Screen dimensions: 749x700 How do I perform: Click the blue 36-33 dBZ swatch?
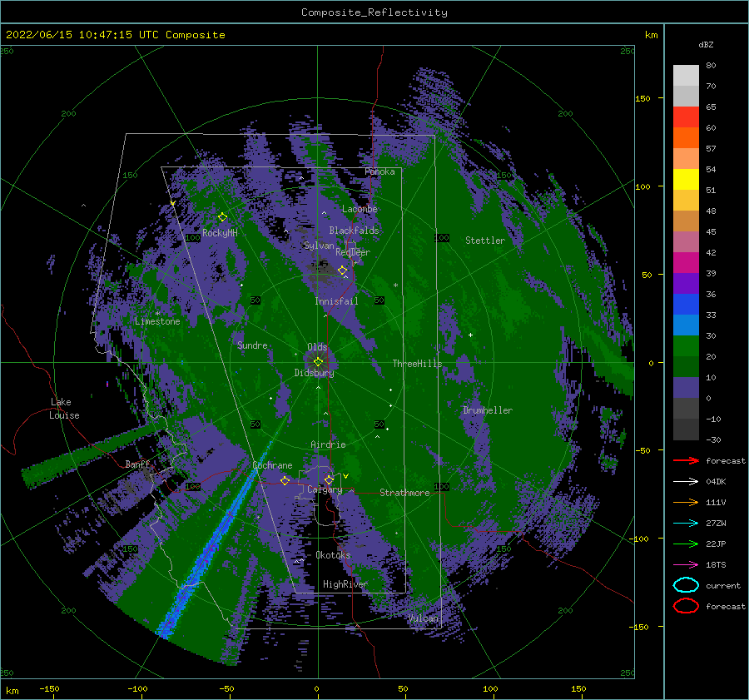click(686, 305)
